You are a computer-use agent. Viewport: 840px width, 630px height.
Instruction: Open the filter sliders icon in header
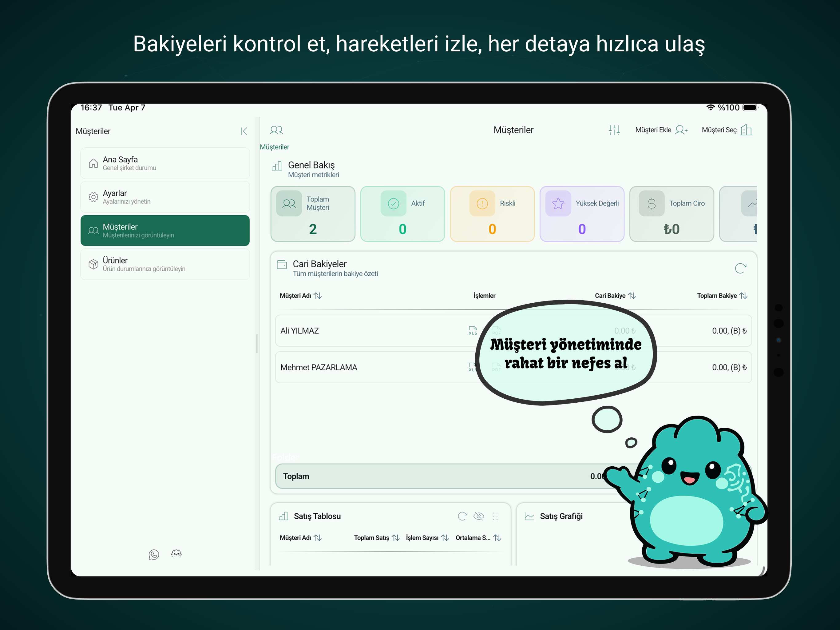pos(614,130)
